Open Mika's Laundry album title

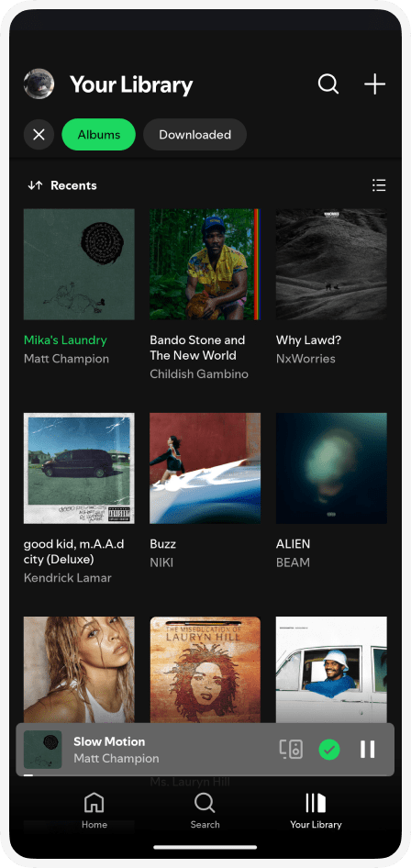65,339
